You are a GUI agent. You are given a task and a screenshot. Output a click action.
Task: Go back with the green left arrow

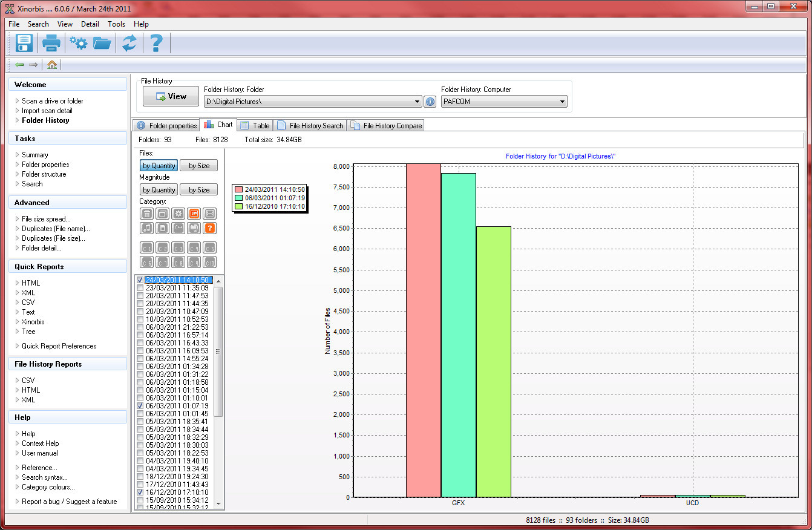[x=20, y=65]
